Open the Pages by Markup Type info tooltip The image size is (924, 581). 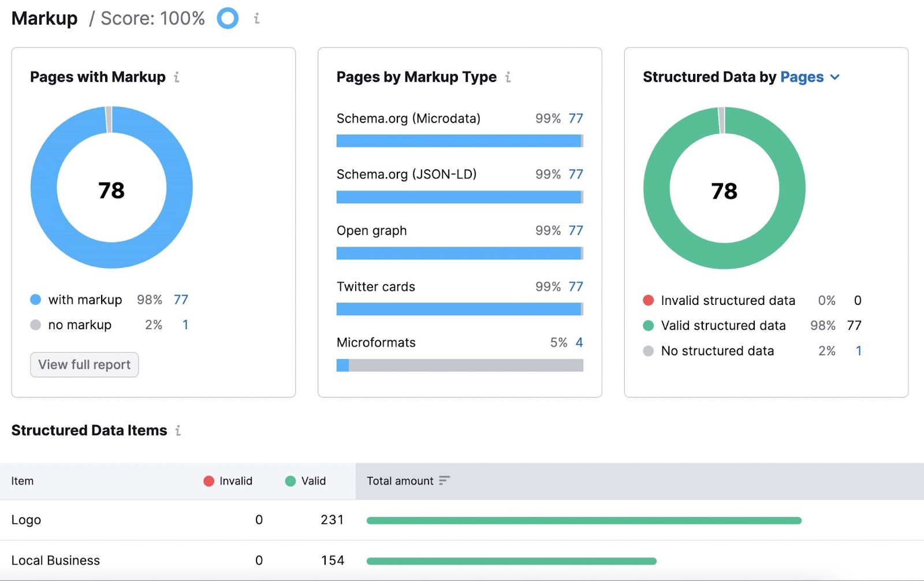pos(507,76)
